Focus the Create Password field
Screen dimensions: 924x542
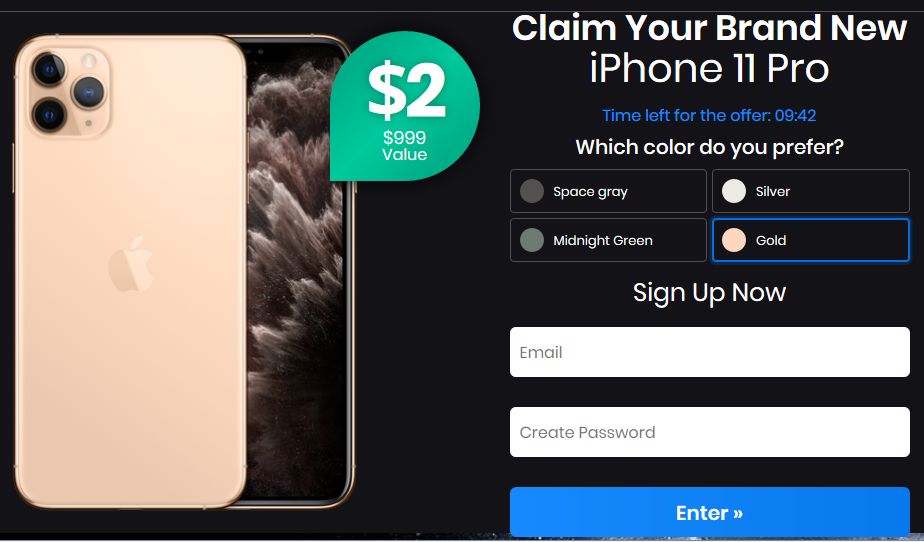click(x=710, y=432)
